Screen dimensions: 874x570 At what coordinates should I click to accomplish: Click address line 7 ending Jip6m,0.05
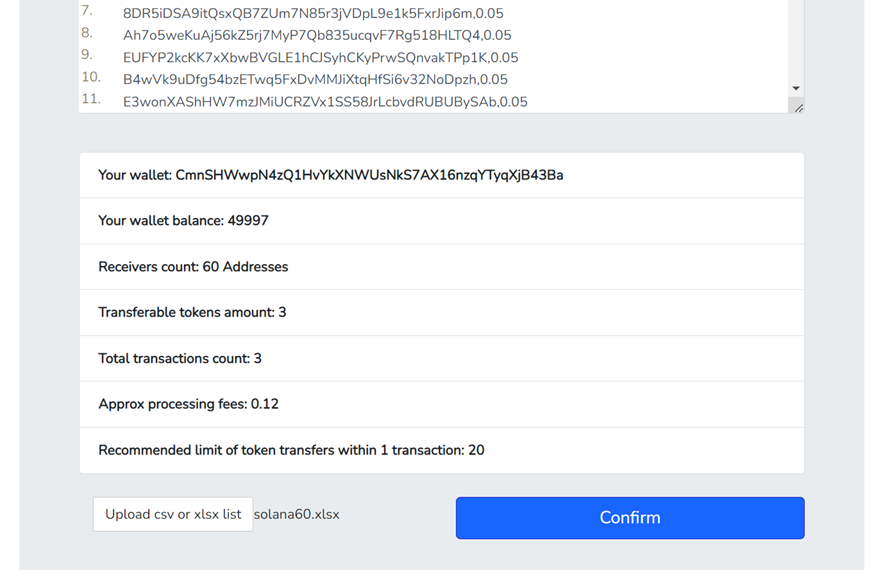(x=313, y=13)
